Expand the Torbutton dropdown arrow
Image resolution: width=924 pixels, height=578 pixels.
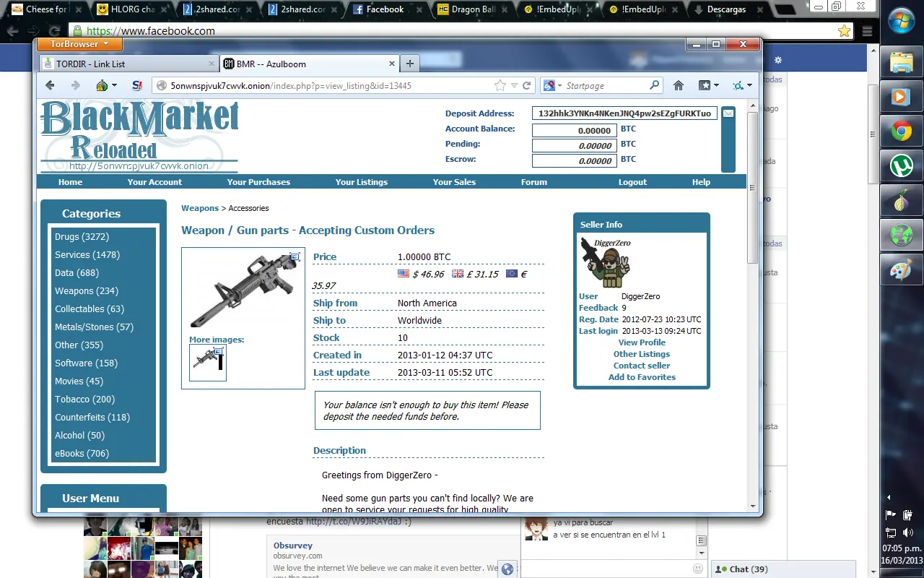[114, 85]
